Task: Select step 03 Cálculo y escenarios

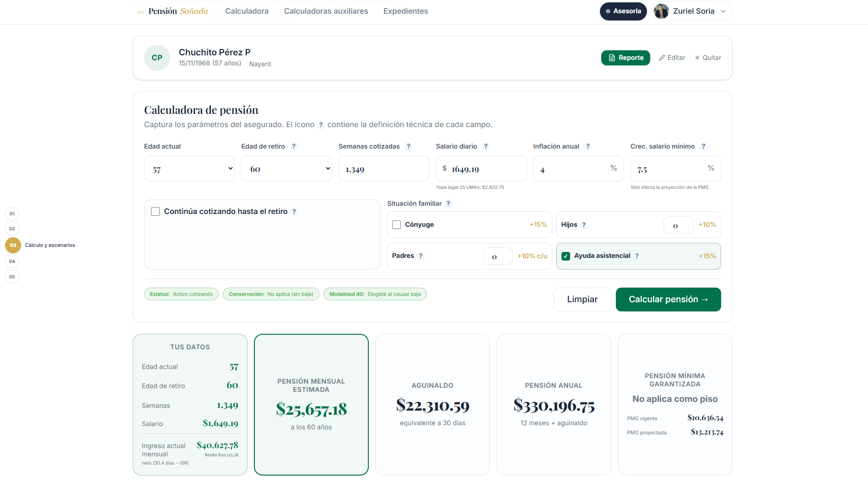Action: point(13,245)
